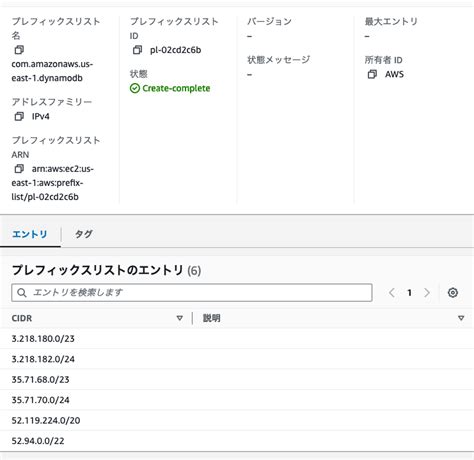Copy prefix list ID pl-02cd2c6b
Screen dimensions: 474x460
pos(137,50)
